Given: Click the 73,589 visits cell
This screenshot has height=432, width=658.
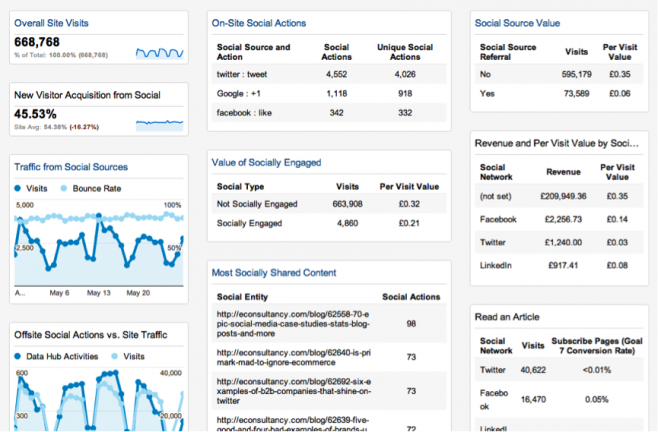Looking at the screenshot, I should 577,94.
